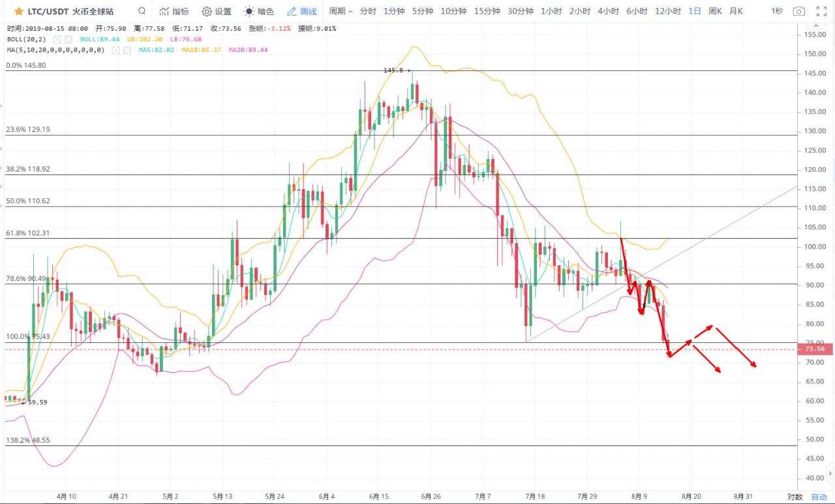Select the 4小时 interval
This screenshot has width=835, height=504.
click(x=609, y=11)
